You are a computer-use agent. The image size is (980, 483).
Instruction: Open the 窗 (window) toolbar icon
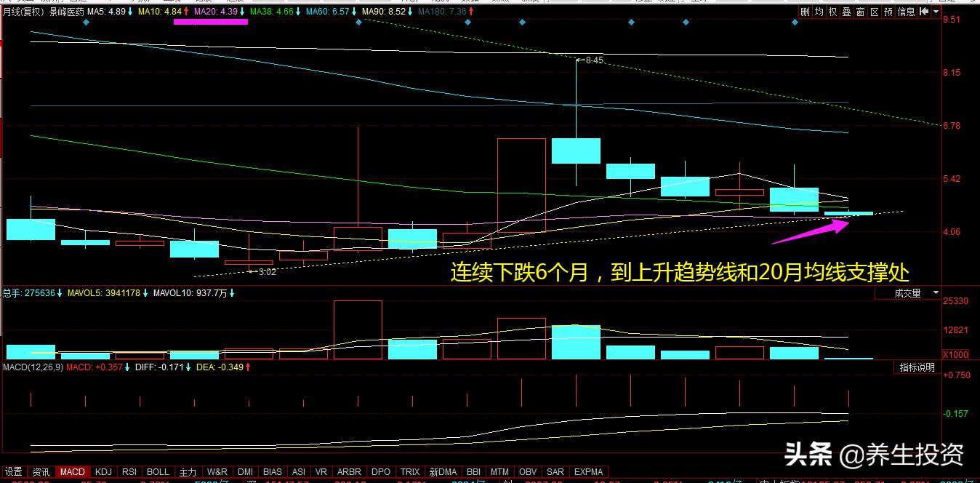860,11
